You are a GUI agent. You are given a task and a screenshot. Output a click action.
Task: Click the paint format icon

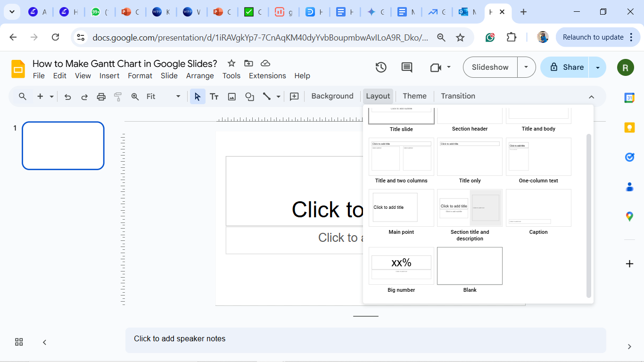tap(118, 97)
